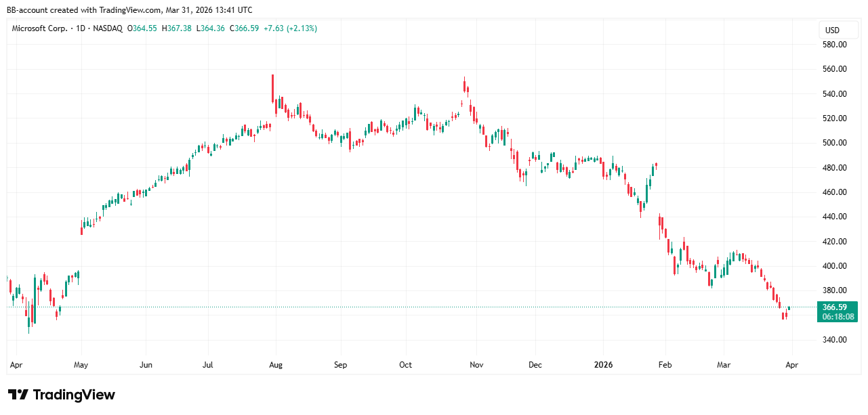Click the May label on time axis
The image size is (868, 415).
(x=81, y=365)
